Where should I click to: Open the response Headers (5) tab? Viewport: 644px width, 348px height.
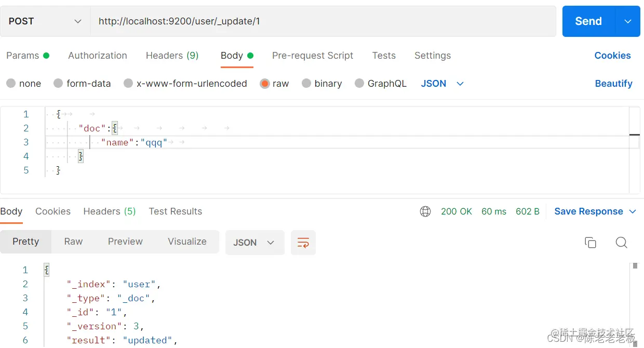(x=110, y=211)
